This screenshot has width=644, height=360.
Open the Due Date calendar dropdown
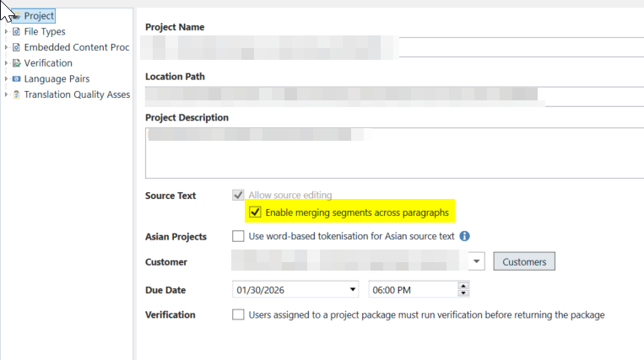tap(353, 289)
